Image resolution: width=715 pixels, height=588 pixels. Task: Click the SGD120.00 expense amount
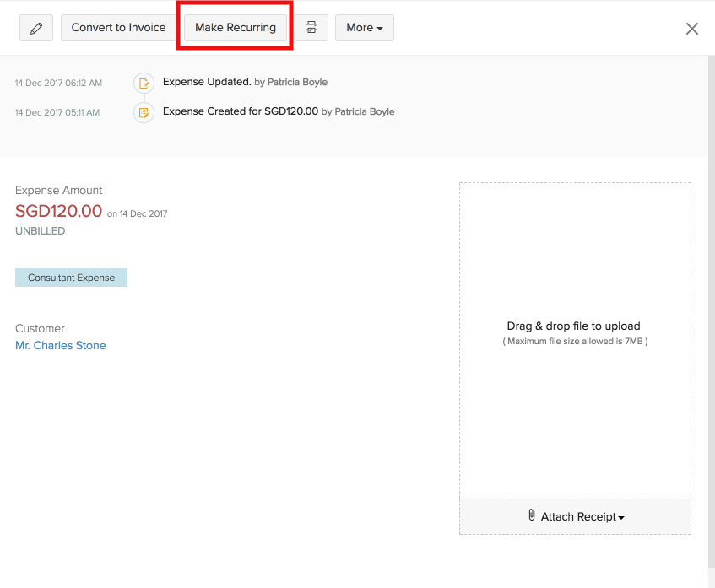[58, 211]
